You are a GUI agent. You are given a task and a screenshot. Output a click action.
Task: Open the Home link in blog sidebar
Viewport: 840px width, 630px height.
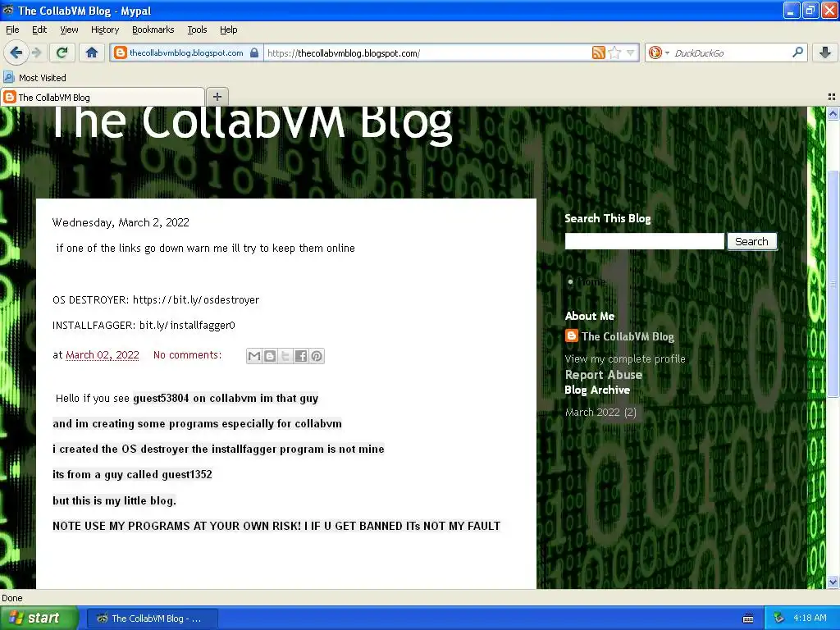point(591,282)
